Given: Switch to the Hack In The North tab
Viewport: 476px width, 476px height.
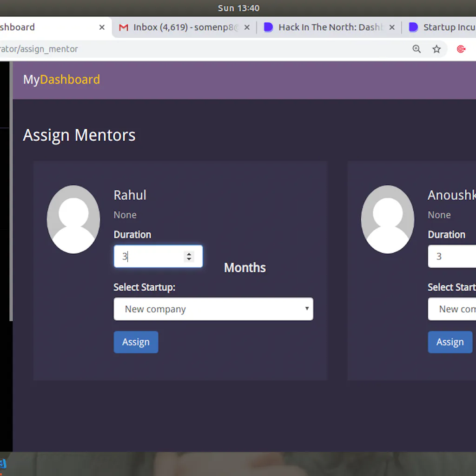Looking at the screenshot, I should pyautogui.click(x=325, y=27).
